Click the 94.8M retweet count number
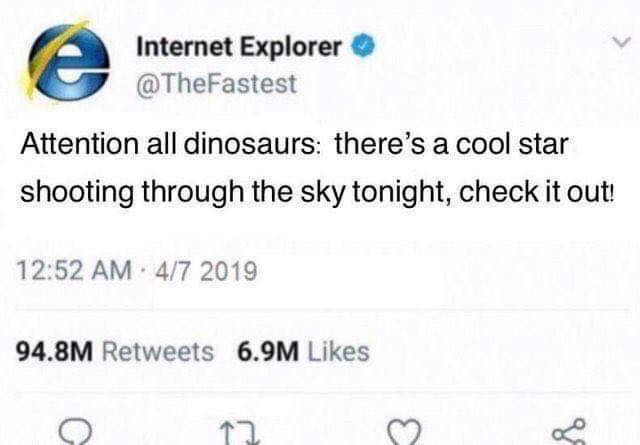The height and width of the screenshot is (445, 640). pyautogui.click(x=59, y=352)
